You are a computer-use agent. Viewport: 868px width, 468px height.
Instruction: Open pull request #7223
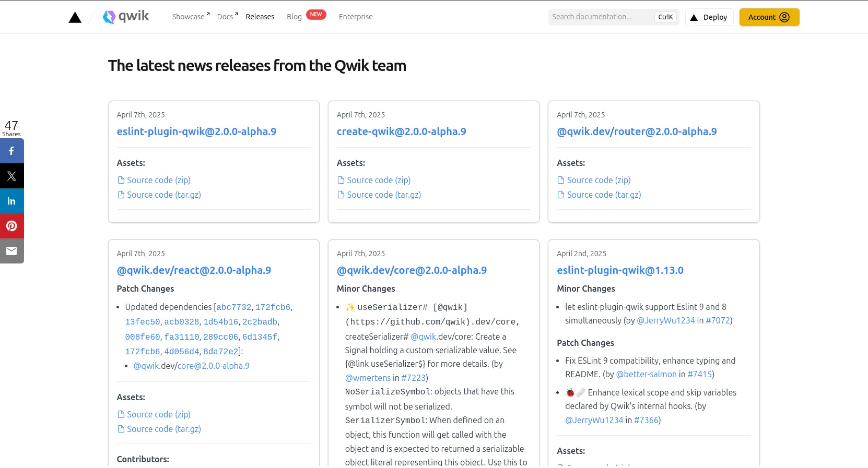(413, 378)
